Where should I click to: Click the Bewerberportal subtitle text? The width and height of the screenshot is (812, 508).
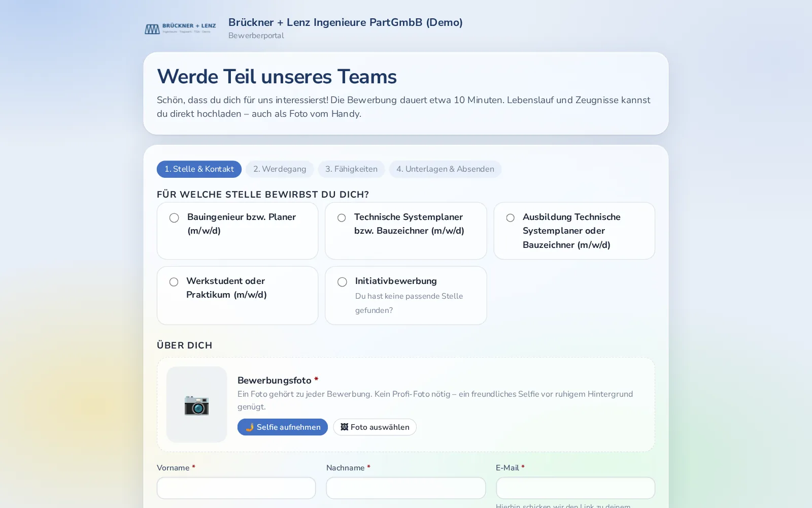pyautogui.click(x=256, y=36)
